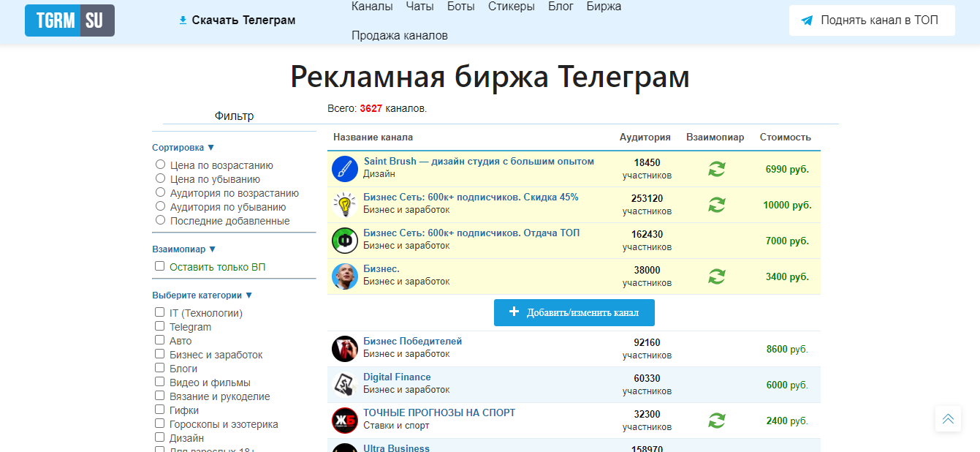This screenshot has width=980, height=452.
Task: Open Каналы menu item
Action: tap(372, 7)
